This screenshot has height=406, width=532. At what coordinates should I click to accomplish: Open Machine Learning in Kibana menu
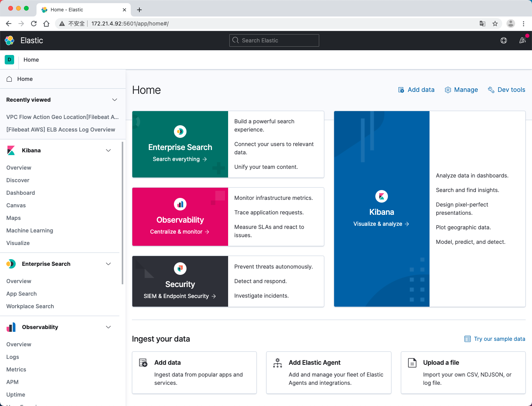pyautogui.click(x=29, y=230)
